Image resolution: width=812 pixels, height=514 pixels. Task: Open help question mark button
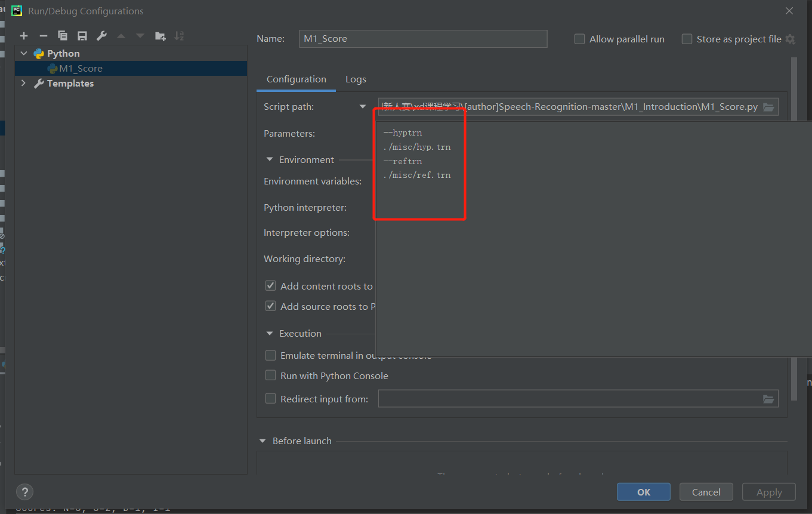pos(24,492)
